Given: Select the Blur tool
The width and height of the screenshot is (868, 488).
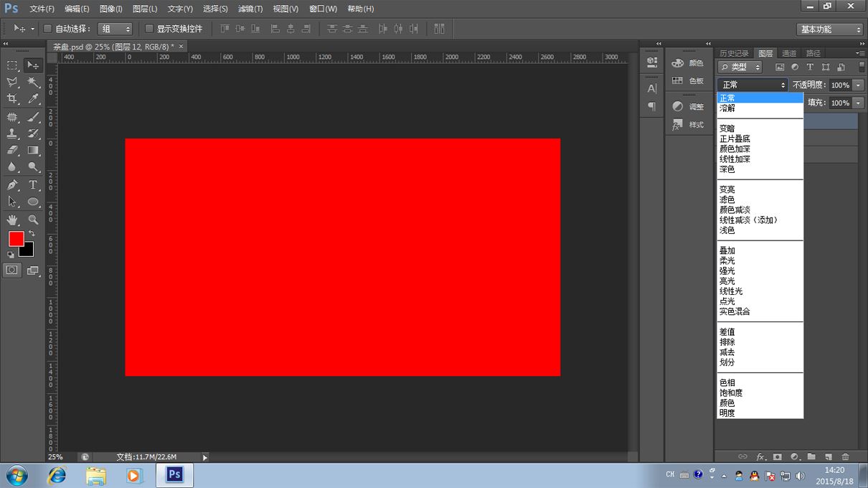Looking at the screenshot, I should pos(12,166).
